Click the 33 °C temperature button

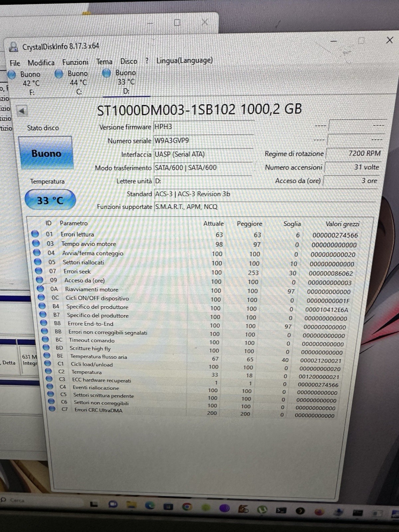coord(50,200)
